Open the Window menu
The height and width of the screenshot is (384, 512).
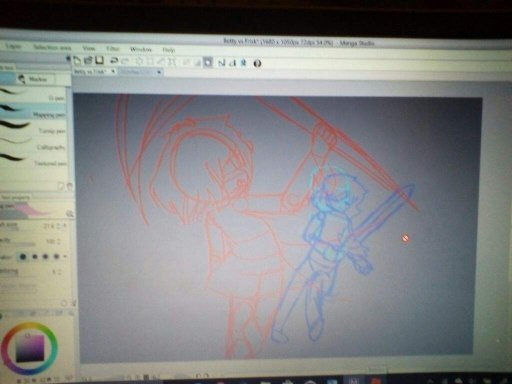pyautogui.click(x=141, y=50)
